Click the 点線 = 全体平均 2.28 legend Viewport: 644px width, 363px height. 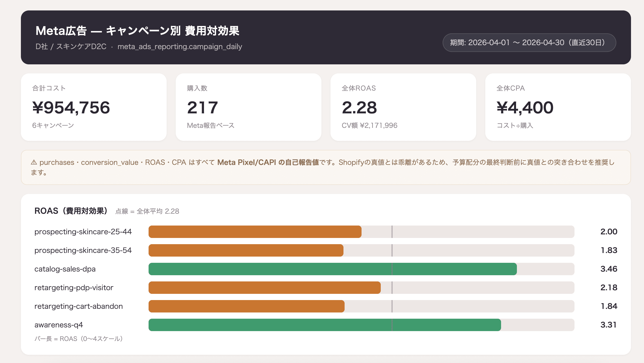tap(147, 211)
